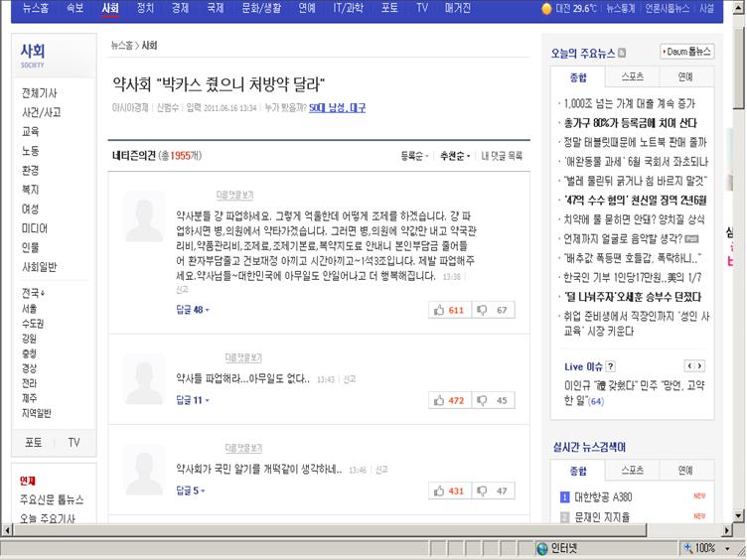Expand the 답글 48 replies

pyautogui.click(x=193, y=310)
